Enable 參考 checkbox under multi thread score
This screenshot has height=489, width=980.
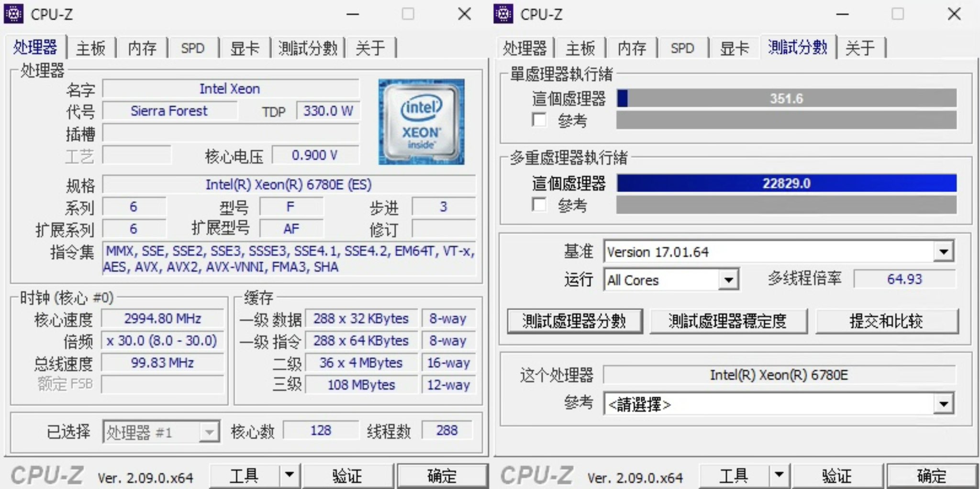click(539, 205)
